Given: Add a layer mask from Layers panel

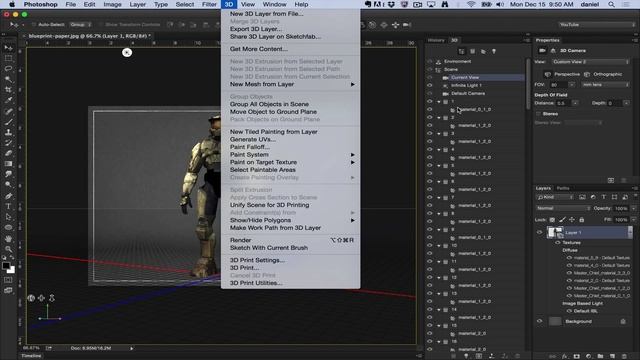Looking at the screenshot, I should click(576, 356).
